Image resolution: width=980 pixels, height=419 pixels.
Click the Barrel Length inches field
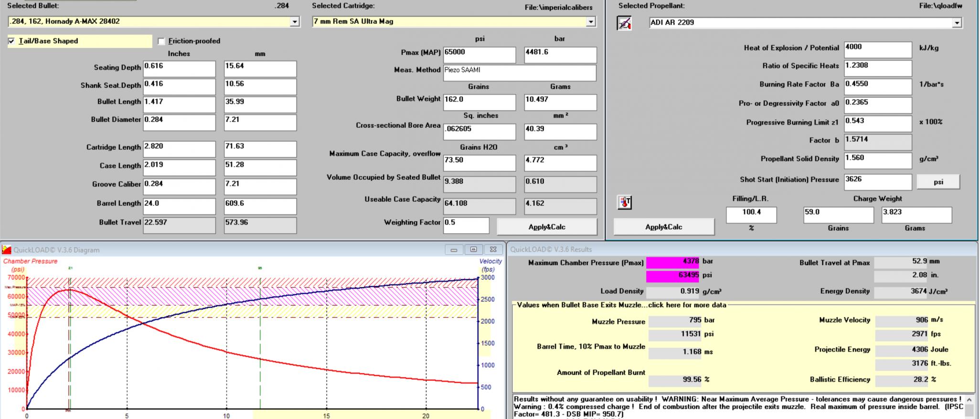[180, 206]
